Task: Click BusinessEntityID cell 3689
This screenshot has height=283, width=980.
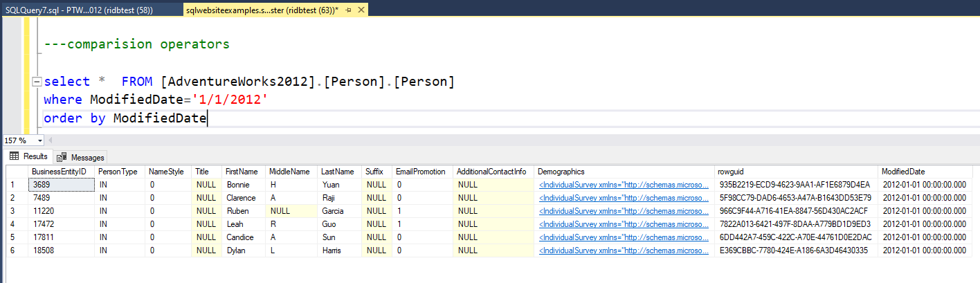Action: (x=61, y=185)
